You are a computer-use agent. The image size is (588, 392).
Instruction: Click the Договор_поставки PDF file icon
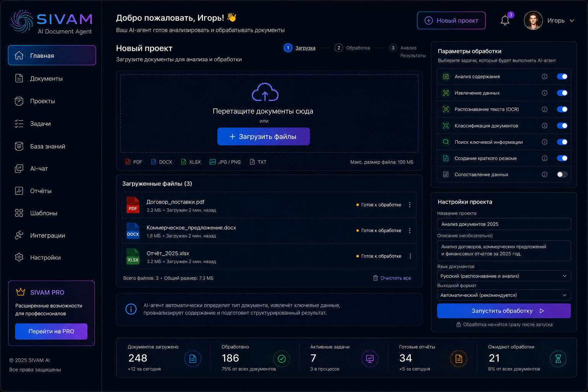pyautogui.click(x=133, y=205)
